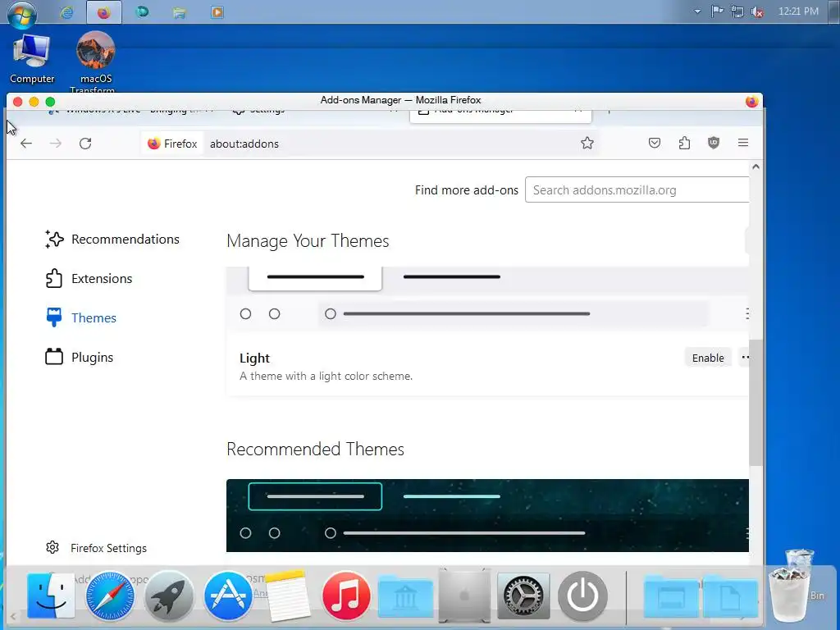Select the Recommendations sidebar category
This screenshot has width=840, height=630.
click(112, 239)
